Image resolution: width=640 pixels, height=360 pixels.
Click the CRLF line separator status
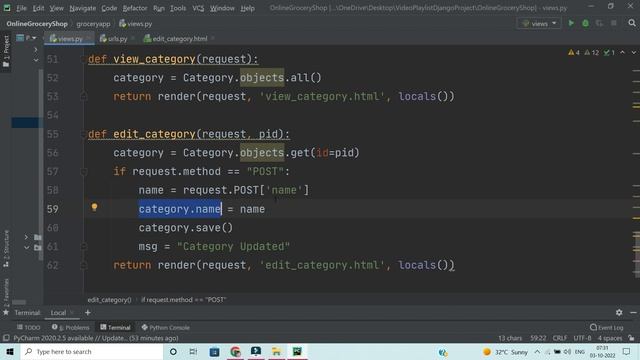[560, 338]
